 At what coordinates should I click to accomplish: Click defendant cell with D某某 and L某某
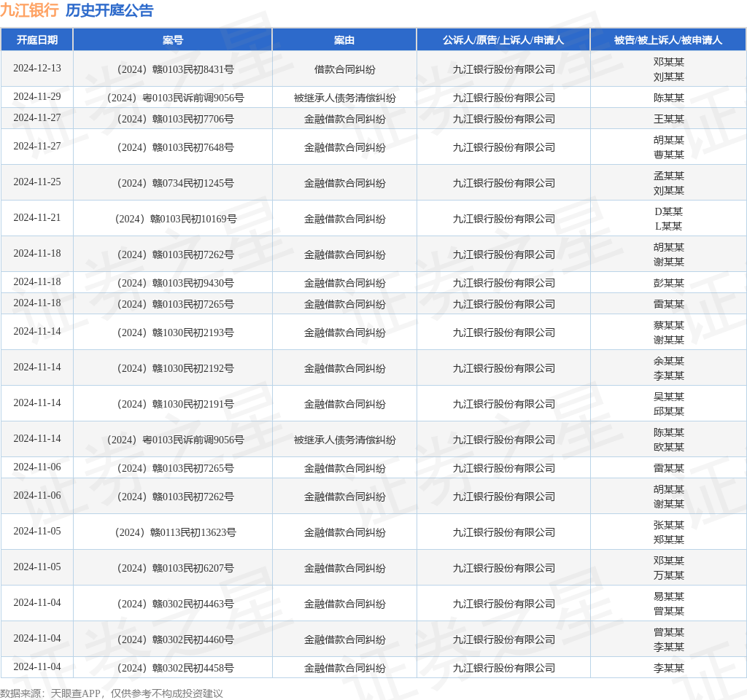click(x=668, y=219)
